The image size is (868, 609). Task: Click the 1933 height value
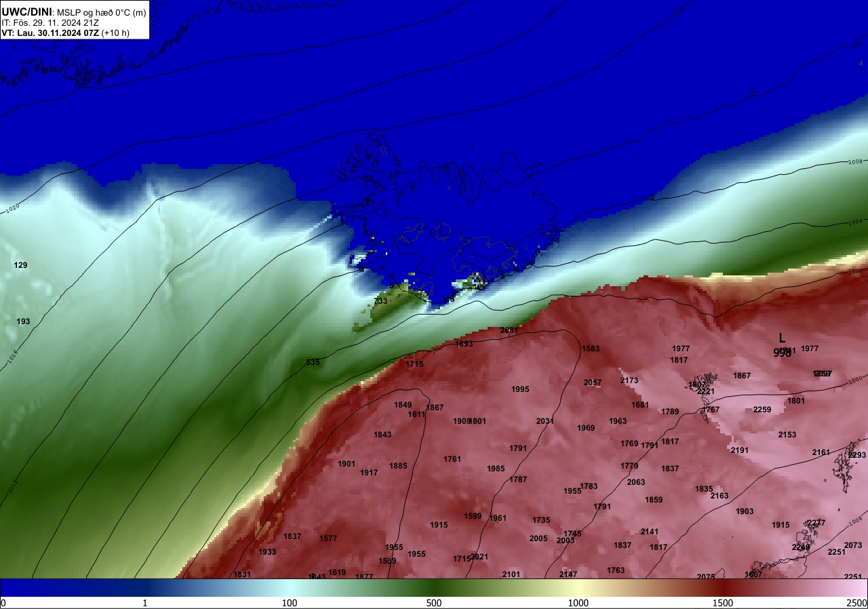click(x=267, y=552)
